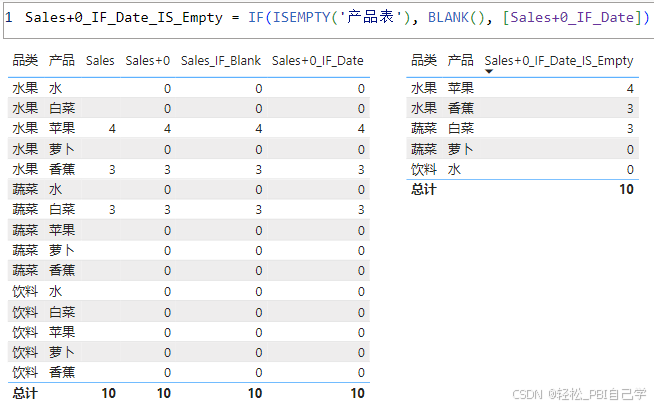Click Sales value 3 in left table's 蔬菜 白菜 row
The height and width of the screenshot is (408, 654).
pyautogui.click(x=112, y=209)
